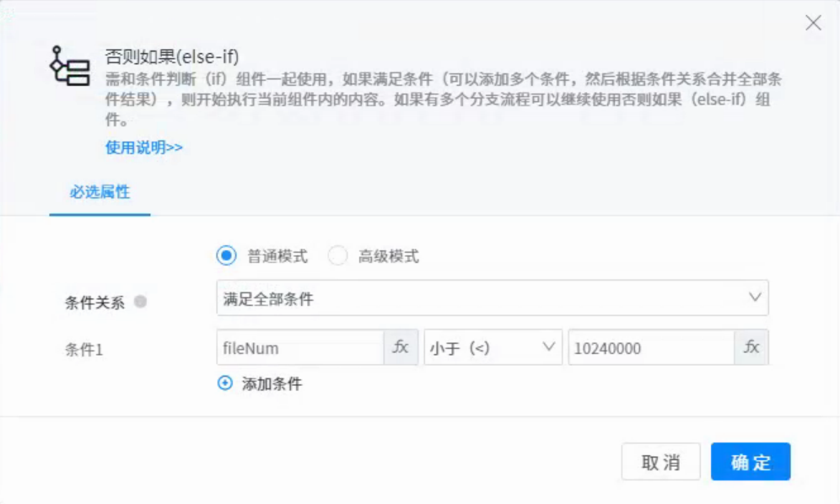Confirm with the 确定 button
Image resolution: width=840 pixels, height=504 pixels.
tap(750, 462)
